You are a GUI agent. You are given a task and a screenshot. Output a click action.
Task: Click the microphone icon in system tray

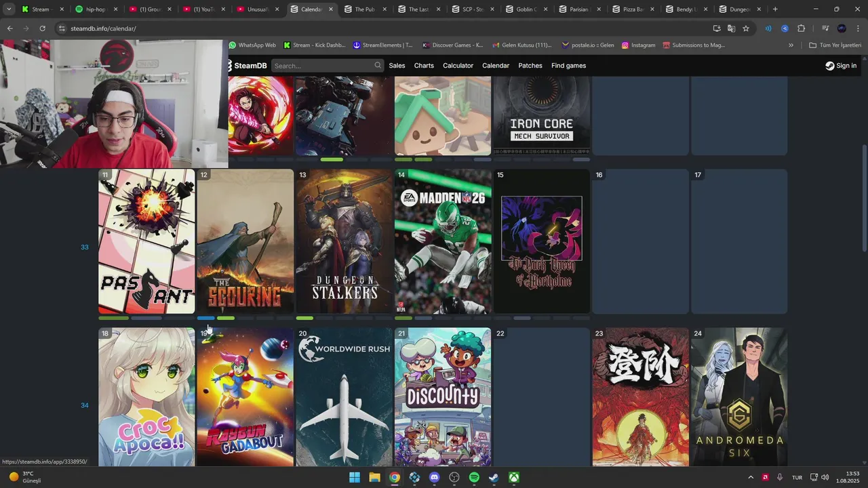(780, 477)
